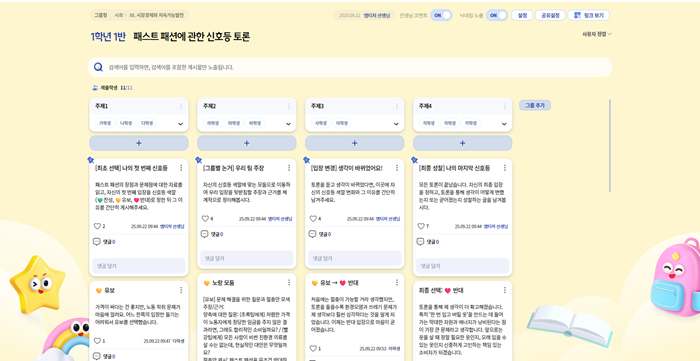The image size is (700, 361).
Task: Click 댓글 달기 field on [최초 선택] post
Action: pos(139,266)
